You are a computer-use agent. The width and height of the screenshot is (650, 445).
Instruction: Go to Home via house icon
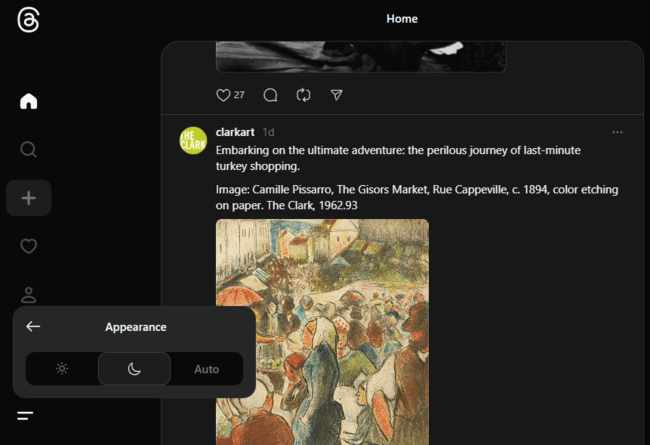coord(29,101)
